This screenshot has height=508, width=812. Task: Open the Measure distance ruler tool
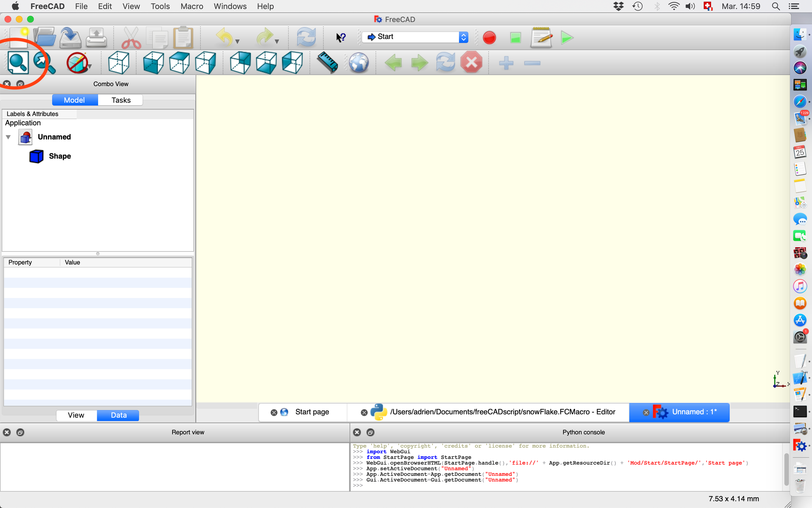pos(327,63)
